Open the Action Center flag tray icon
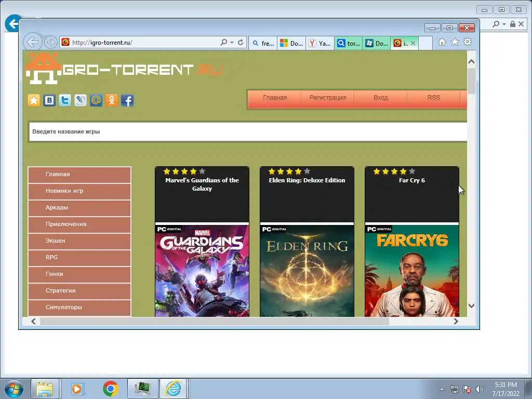The width and height of the screenshot is (532, 399). 467,389
